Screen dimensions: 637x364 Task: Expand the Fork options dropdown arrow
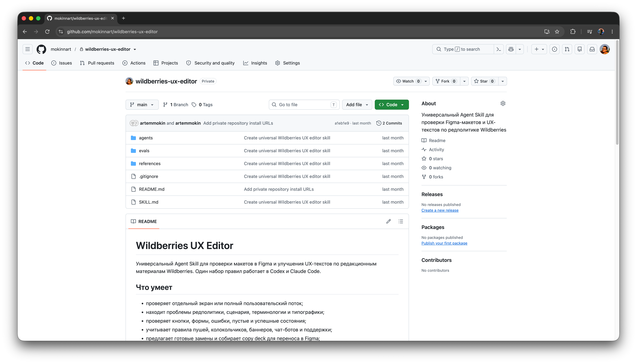pyautogui.click(x=464, y=81)
